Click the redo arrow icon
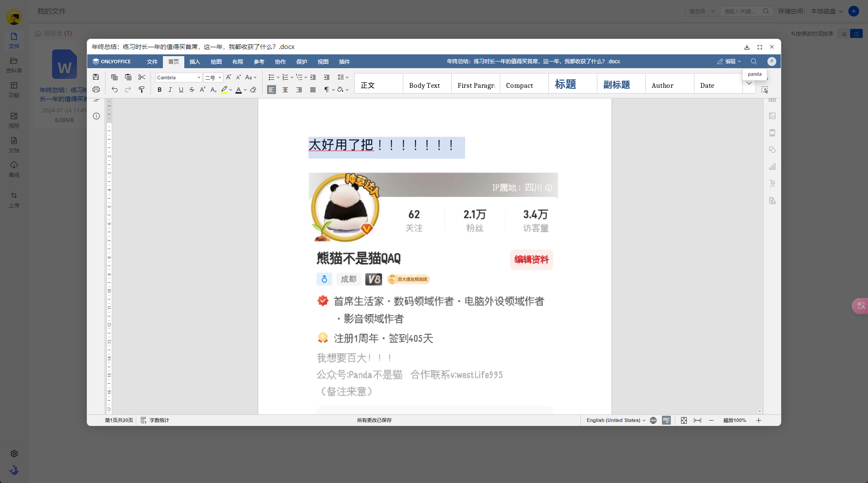868x483 pixels. click(128, 90)
